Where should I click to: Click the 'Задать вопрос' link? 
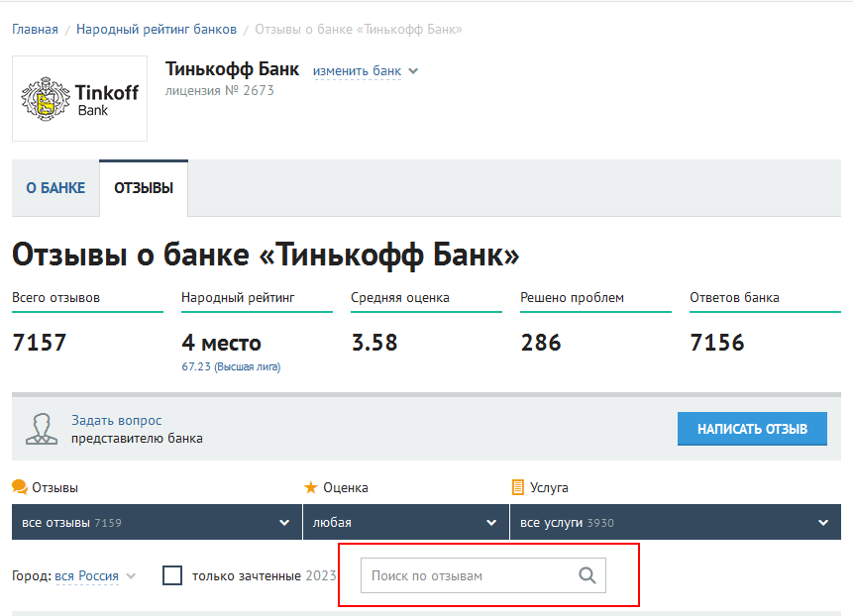(117, 420)
